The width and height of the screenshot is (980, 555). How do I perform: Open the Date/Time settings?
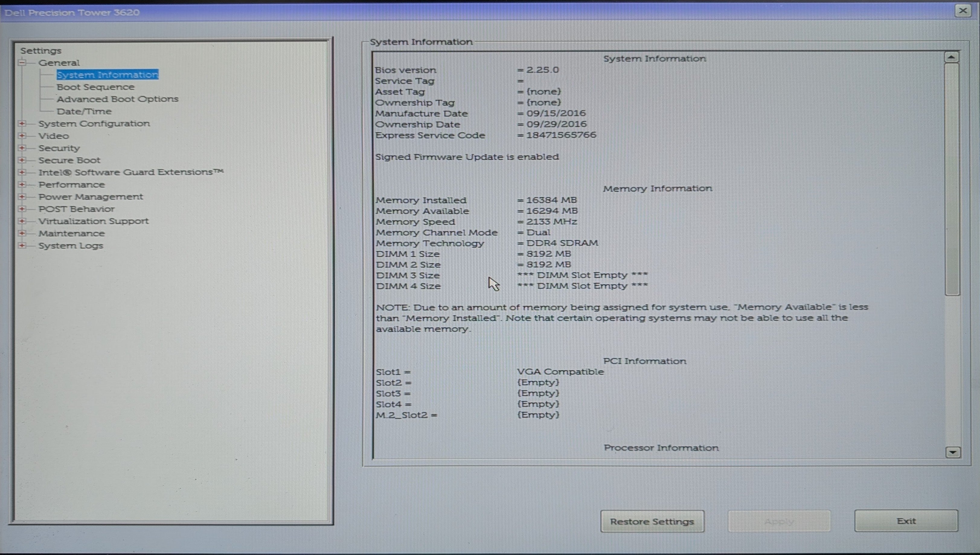84,111
